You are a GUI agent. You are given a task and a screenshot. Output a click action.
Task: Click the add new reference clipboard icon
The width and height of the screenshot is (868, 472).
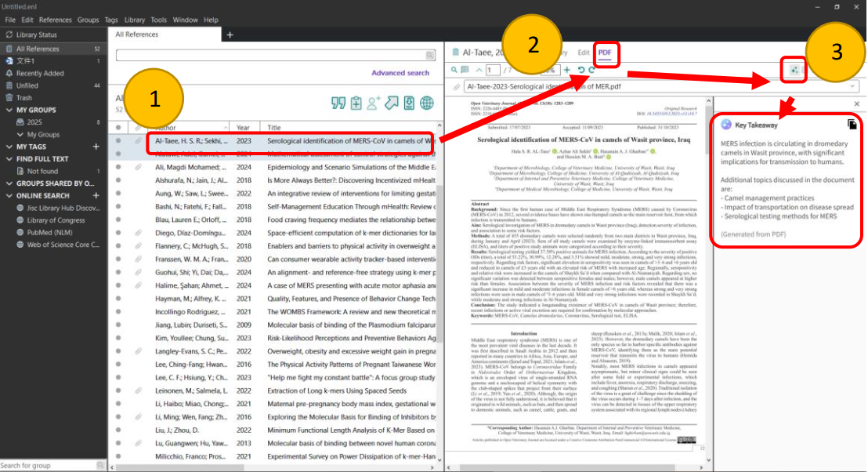[356, 103]
